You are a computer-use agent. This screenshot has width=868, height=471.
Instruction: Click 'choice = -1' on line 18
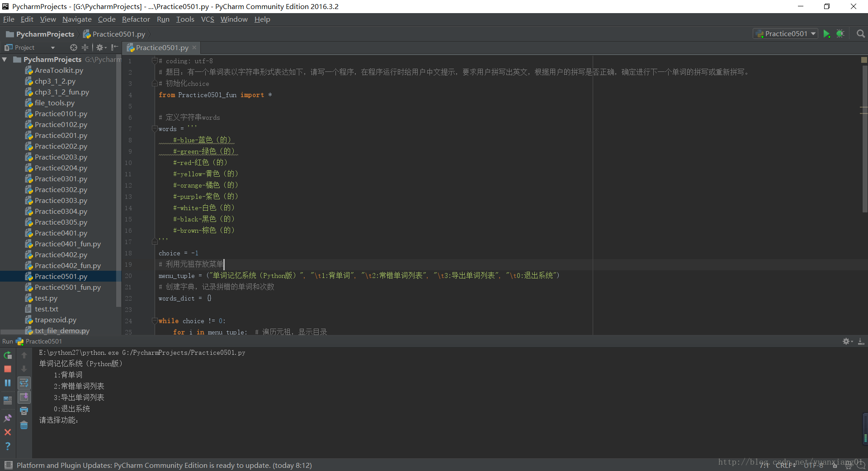click(178, 253)
